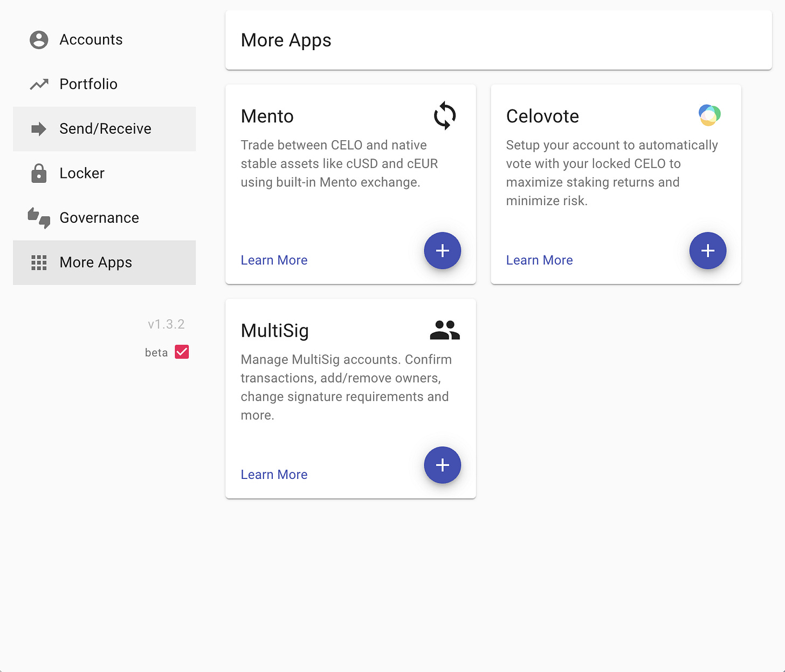Screen dimensions: 785x672
Task: Open Learn More link for Mento
Action: 274,260
